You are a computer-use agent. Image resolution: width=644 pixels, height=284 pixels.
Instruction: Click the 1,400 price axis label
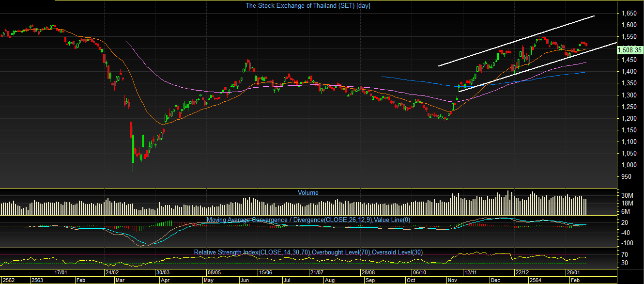[x=629, y=72]
